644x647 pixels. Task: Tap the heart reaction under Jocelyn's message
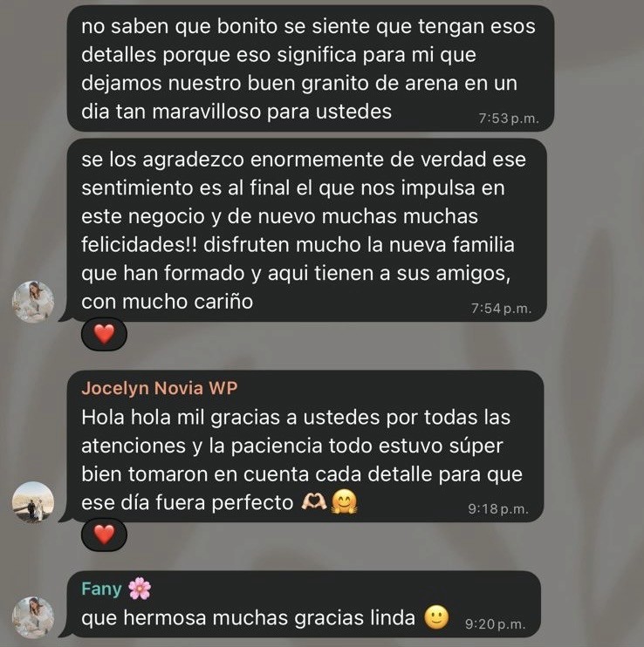coord(104,535)
